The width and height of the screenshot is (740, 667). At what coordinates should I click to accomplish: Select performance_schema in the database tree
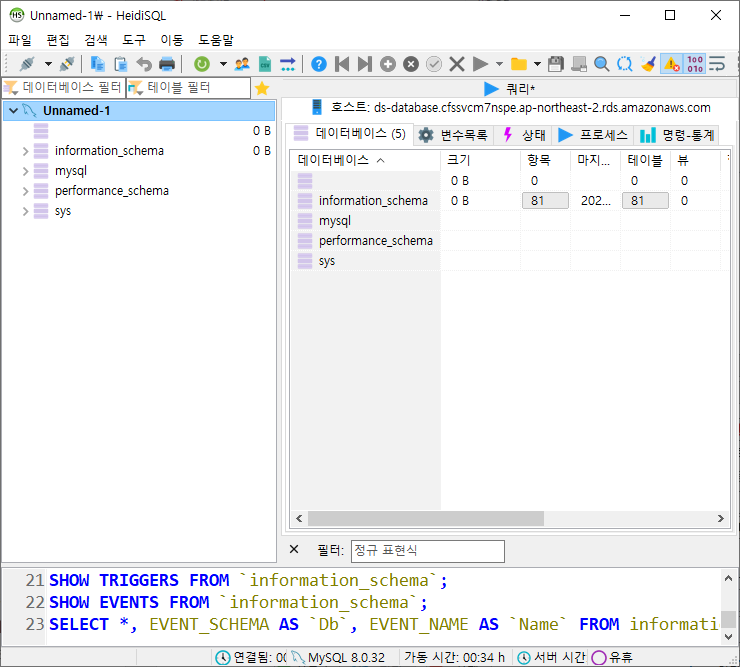coord(112,191)
